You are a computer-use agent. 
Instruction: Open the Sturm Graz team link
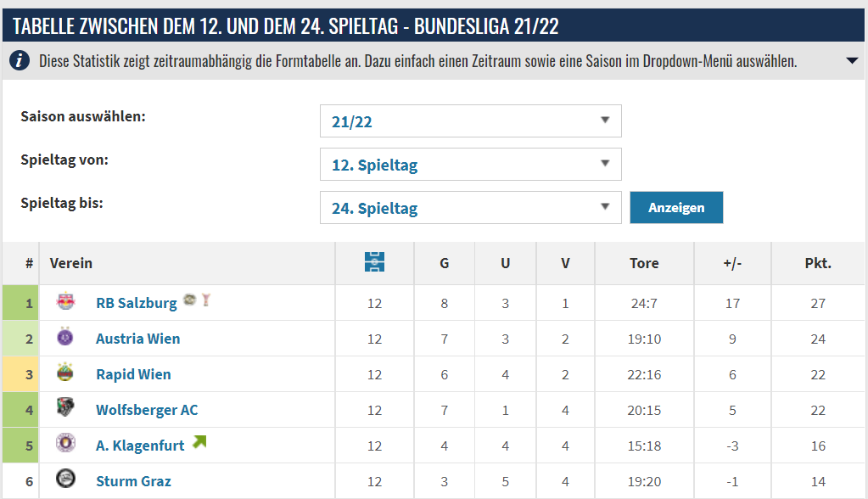pyautogui.click(x=133, y=481)
